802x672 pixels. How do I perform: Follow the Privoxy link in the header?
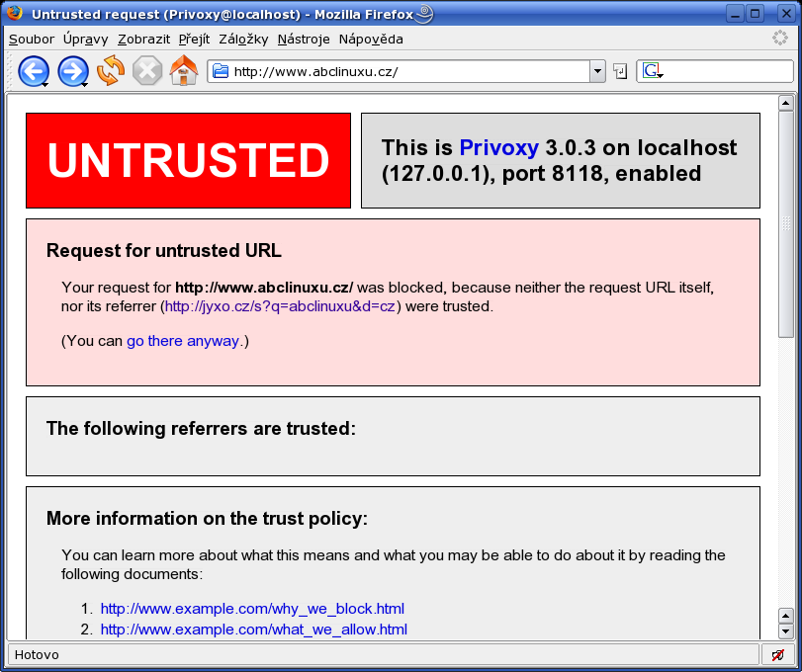point(498,147)
